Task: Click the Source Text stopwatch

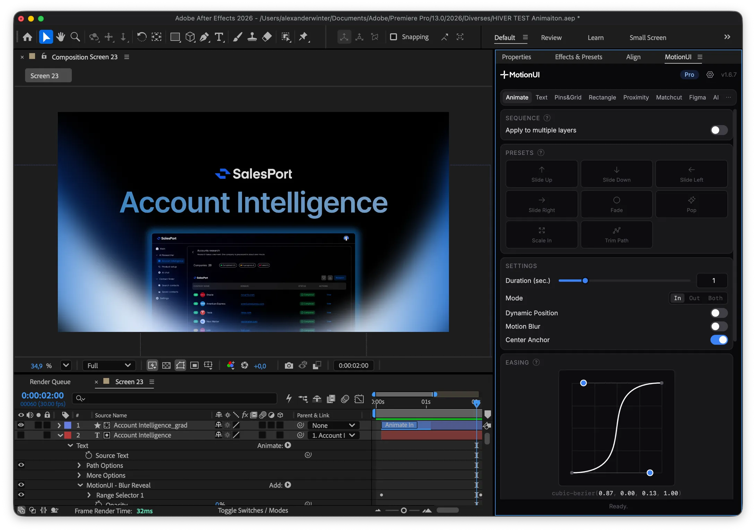Action: (x=89, y=455)
